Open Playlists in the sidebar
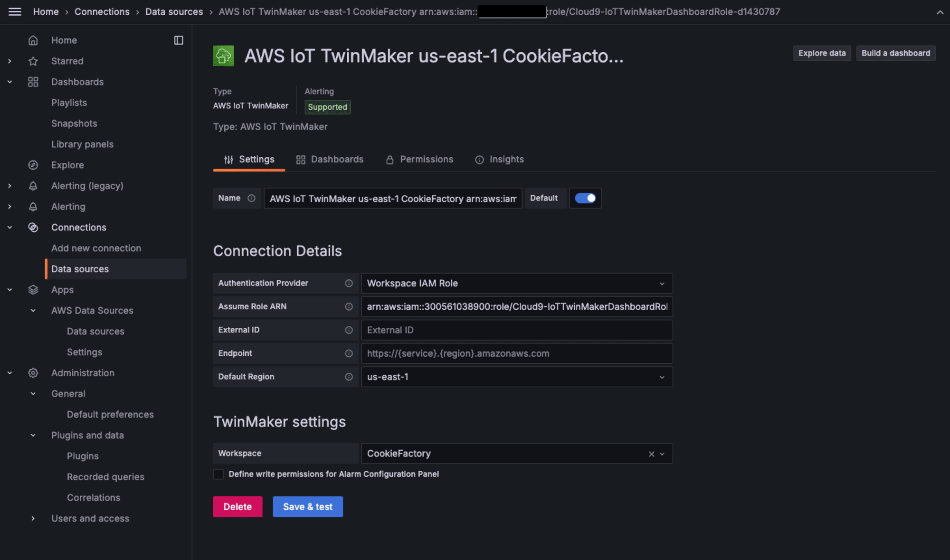Image resolution: width=950 pixels, height=560 pixels. [69, 103]
